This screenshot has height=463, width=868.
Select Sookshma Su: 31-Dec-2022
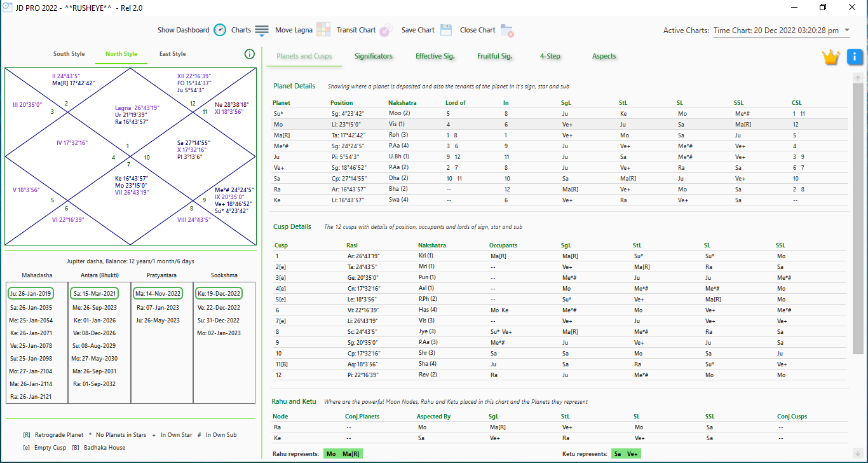coord(219,320)
